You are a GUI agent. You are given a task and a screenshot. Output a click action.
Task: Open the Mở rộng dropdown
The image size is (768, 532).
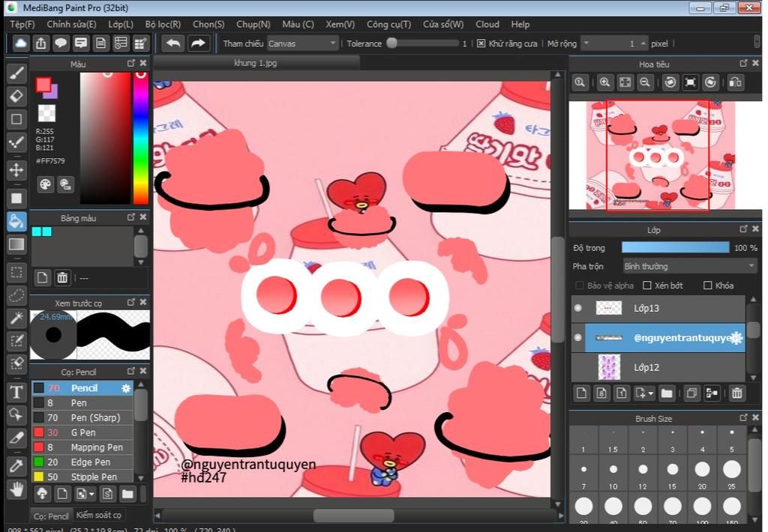click(x=586, y=43)
